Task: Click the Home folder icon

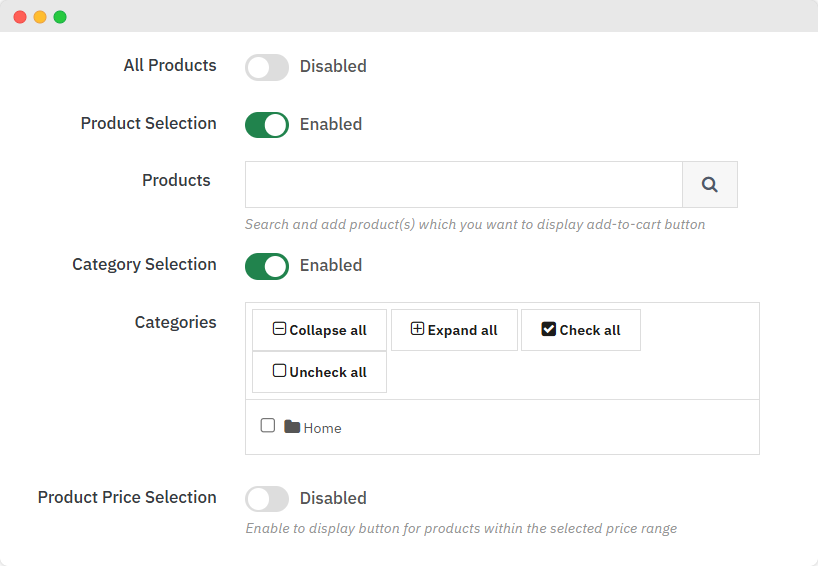Action: 292,427
